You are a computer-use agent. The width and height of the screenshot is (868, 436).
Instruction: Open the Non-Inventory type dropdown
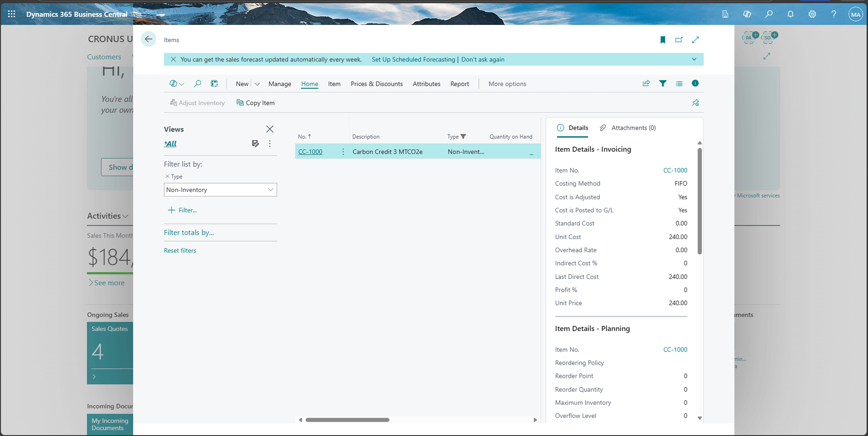point(270,190)
